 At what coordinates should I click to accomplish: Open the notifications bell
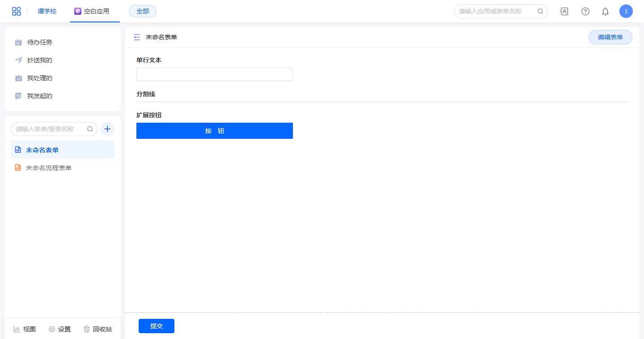tap(605, 12)
